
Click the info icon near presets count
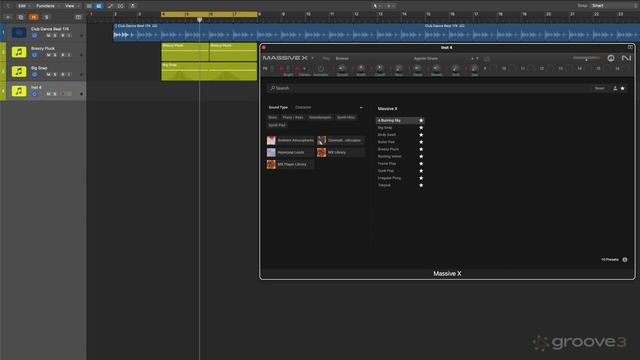tap(625, 260)
